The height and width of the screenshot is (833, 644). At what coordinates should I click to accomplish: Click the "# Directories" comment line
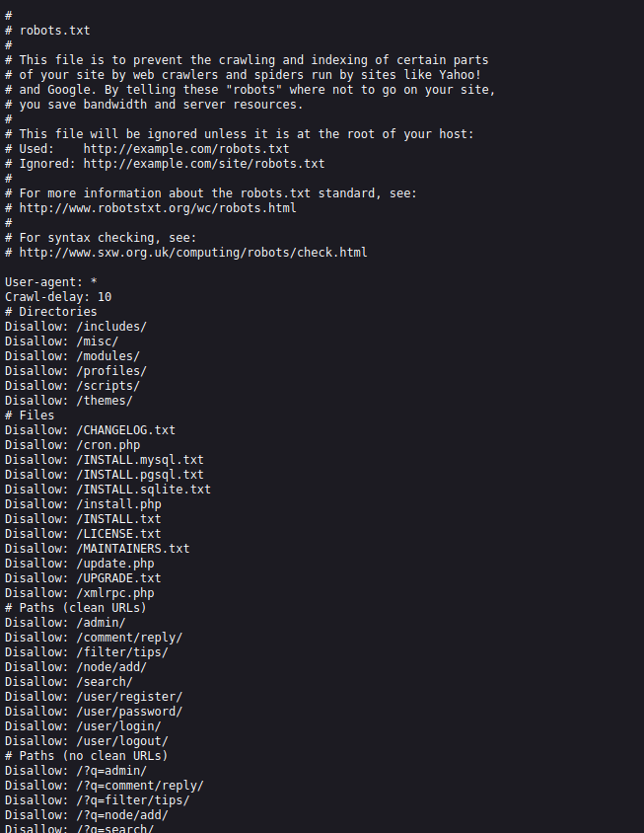pos(51,312)
